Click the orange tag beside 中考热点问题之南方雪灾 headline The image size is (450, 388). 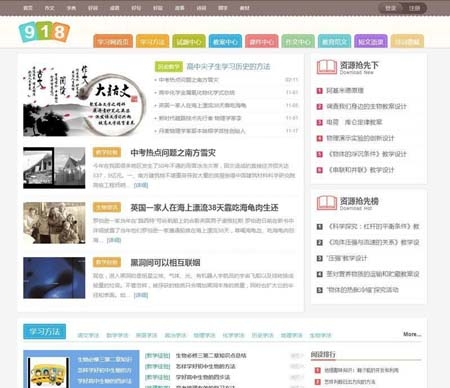tap(107, 153)
